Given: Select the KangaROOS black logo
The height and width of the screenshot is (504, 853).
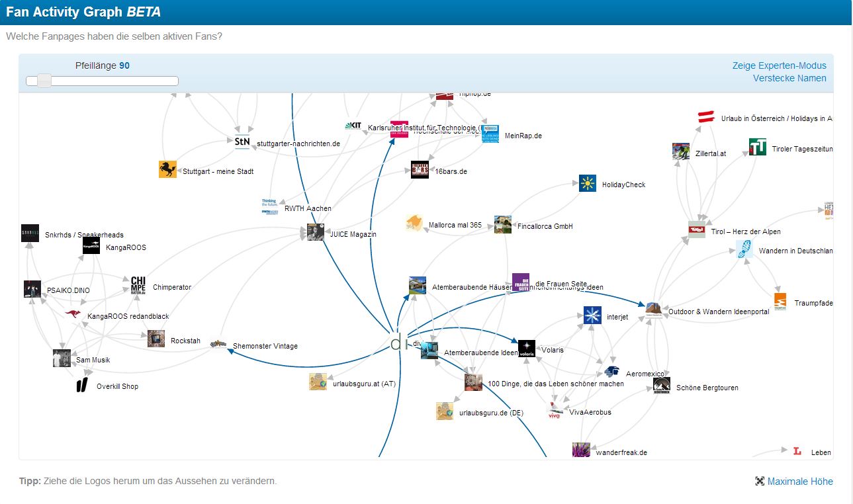Looking at the screenshot, I should pos(91,245).
